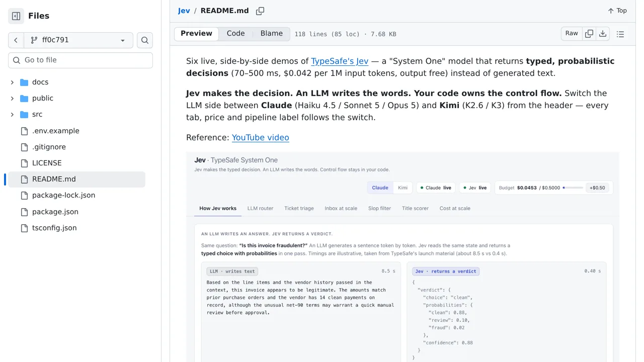Open the public folder
Image resolution: width=644 pixels, height=362 pixels.
(x=43, y=98)
